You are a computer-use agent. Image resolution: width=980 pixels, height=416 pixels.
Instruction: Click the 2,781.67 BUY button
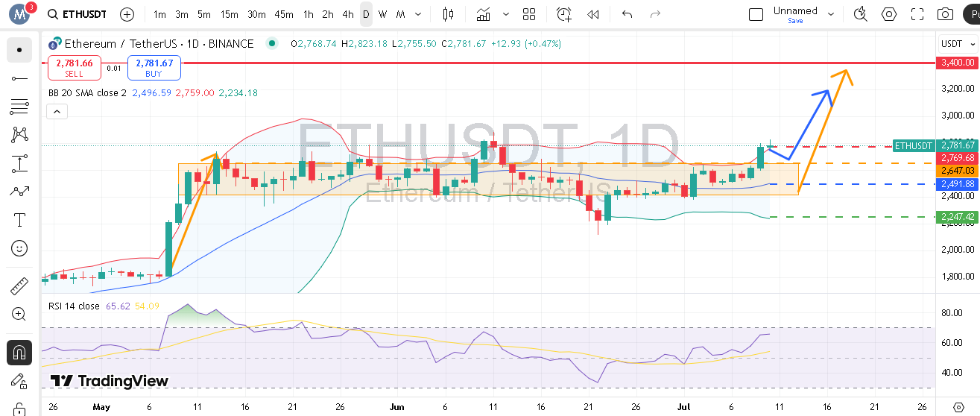(x=154, y=68)
